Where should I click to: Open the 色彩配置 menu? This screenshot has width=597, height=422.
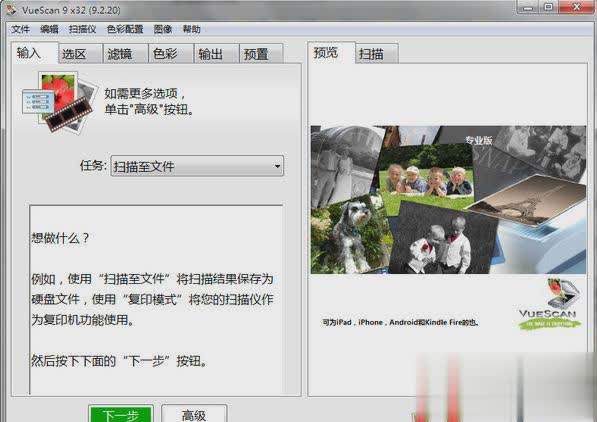(125, 29)
